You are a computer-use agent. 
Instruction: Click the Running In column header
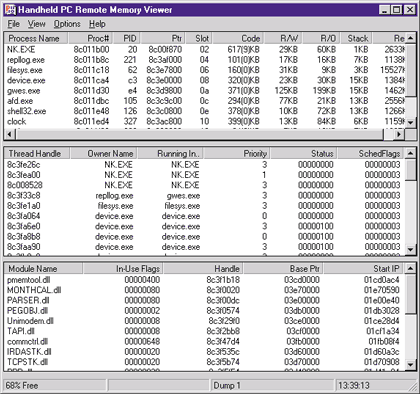(x=170, y=153)
